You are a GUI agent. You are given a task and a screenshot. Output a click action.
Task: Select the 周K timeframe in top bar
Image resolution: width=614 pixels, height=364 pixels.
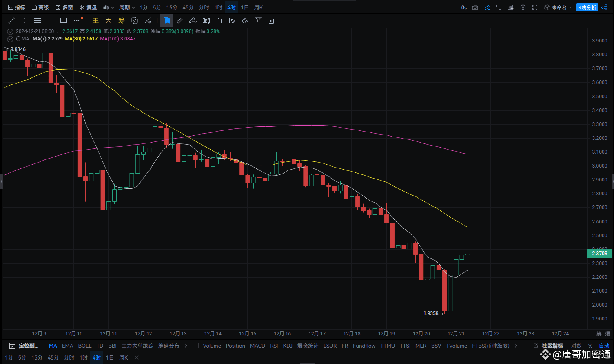[258, 7]
